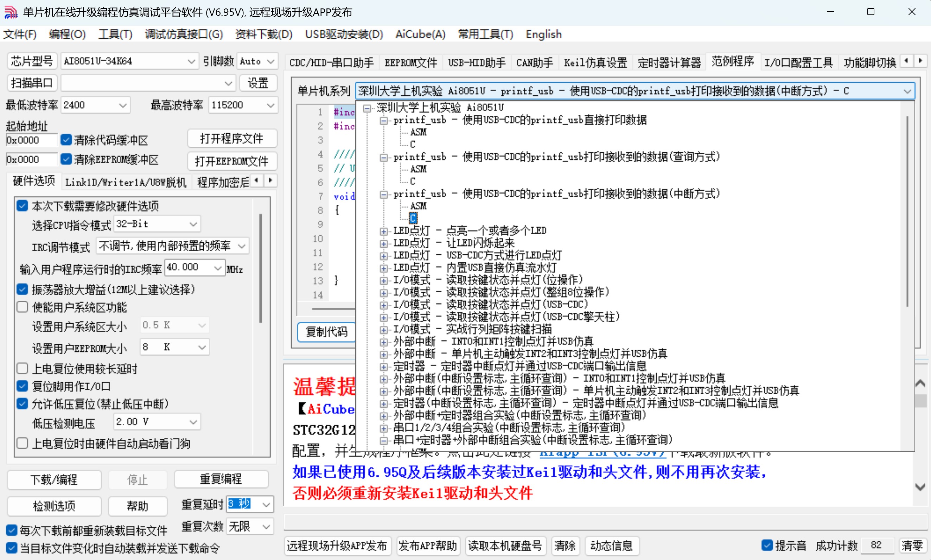Click the up chevron in message panel

point(920,383)
